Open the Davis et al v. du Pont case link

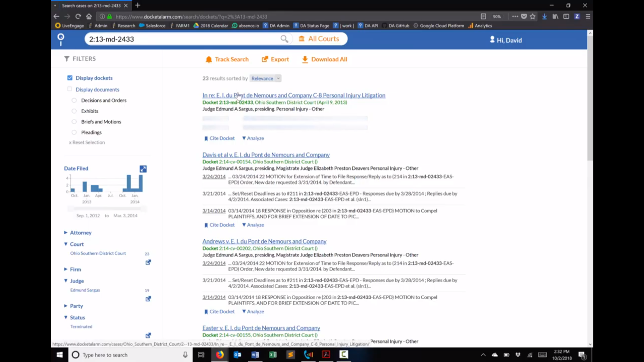266,155
